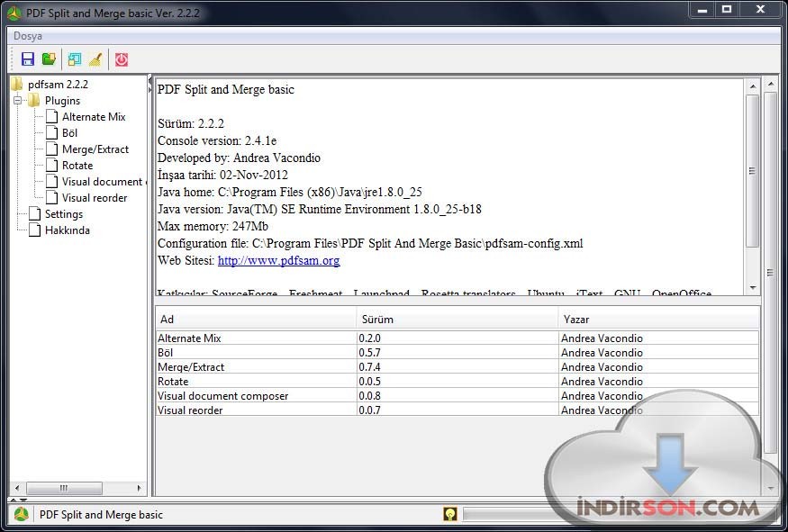The image size is (788, 532).
Task: Click 'PDF Split and Merge basic' status bar text
Action: pyautogui.click(x=101, y=514)
